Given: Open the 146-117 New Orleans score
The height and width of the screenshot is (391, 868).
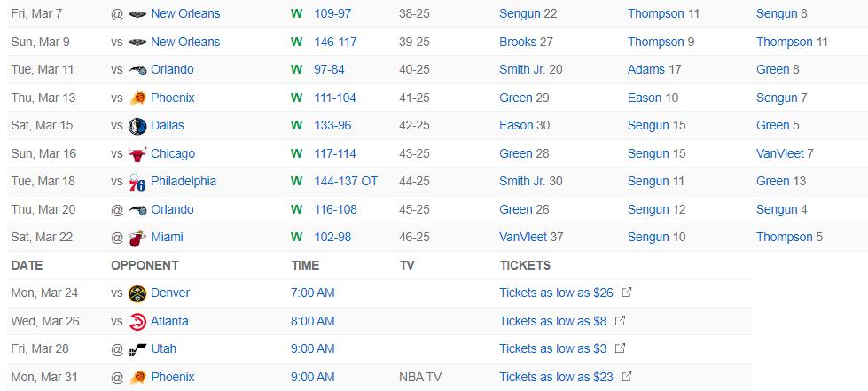Looking at the screenshot, I should [335, 42].
